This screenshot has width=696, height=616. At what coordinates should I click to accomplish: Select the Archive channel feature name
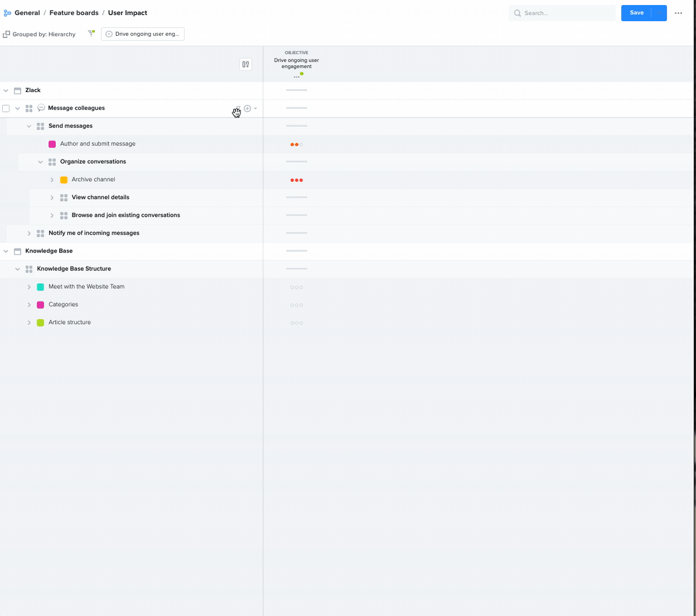coord(94,180)
